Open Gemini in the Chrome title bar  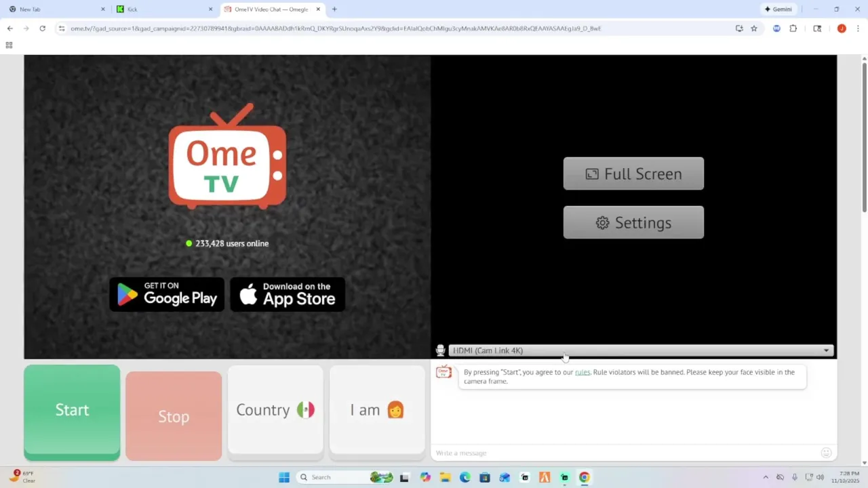tap(778, 9)
